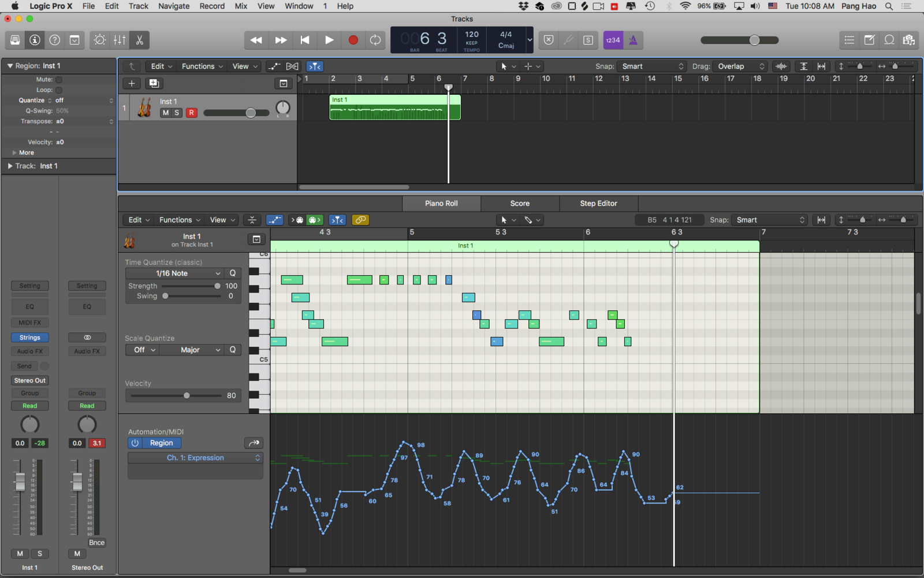Expand the Track: Inst 1 inspector section
The height and width of the screenshot is (578, 924).
(x=10, y=166)
